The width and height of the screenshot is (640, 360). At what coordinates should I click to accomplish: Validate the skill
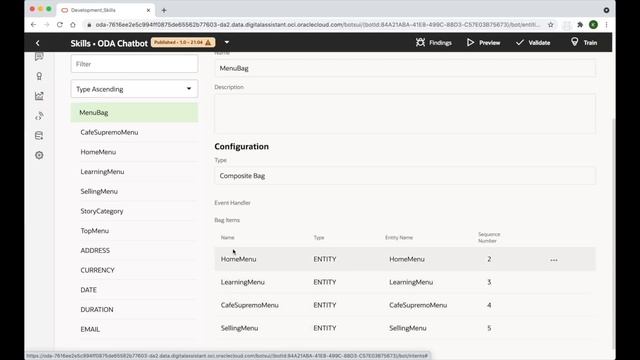tap(533, 42)
